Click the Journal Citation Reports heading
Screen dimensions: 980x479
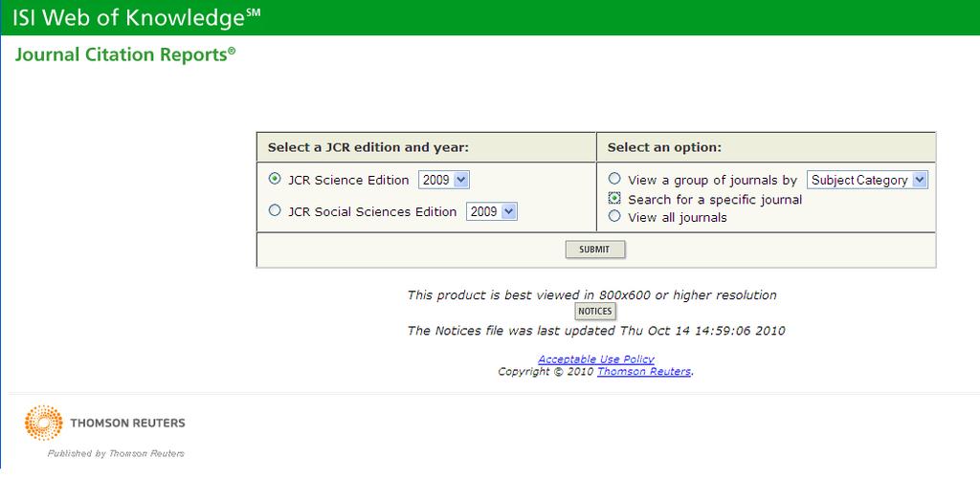click(x=125, y=54)
